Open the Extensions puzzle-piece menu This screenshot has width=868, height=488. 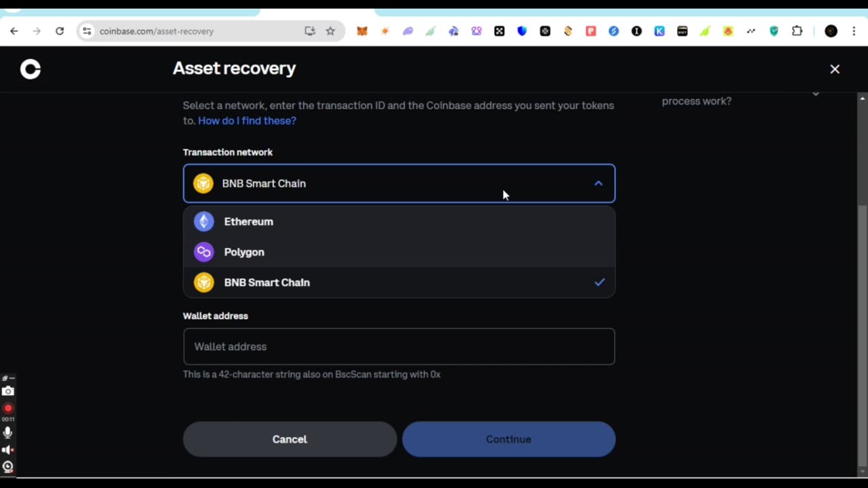(x=797, y=31)
